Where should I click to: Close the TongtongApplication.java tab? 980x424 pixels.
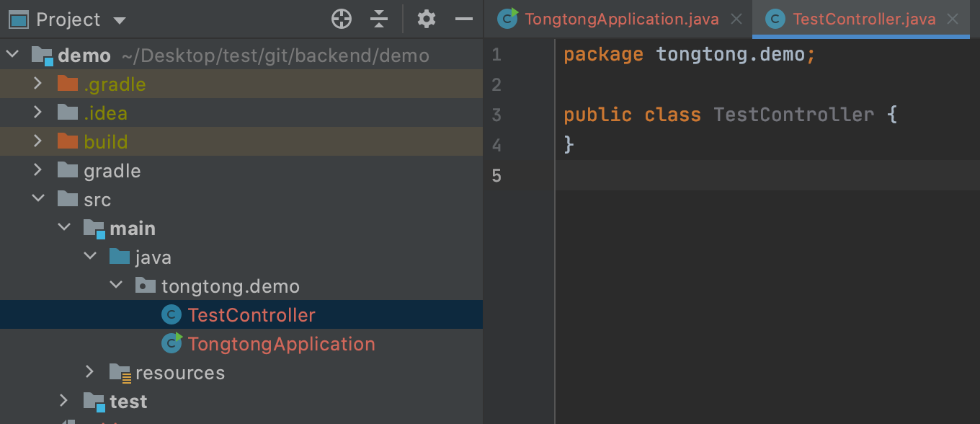pyautogui.click(x=736, y=19)
